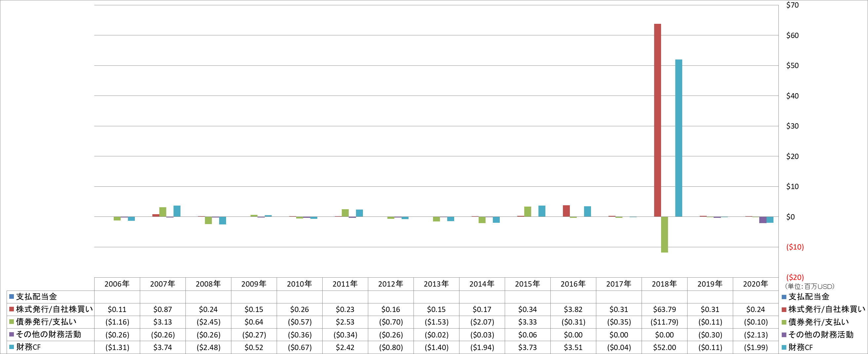Click the 2016年 red bar in chart

(x=567, y=211)
